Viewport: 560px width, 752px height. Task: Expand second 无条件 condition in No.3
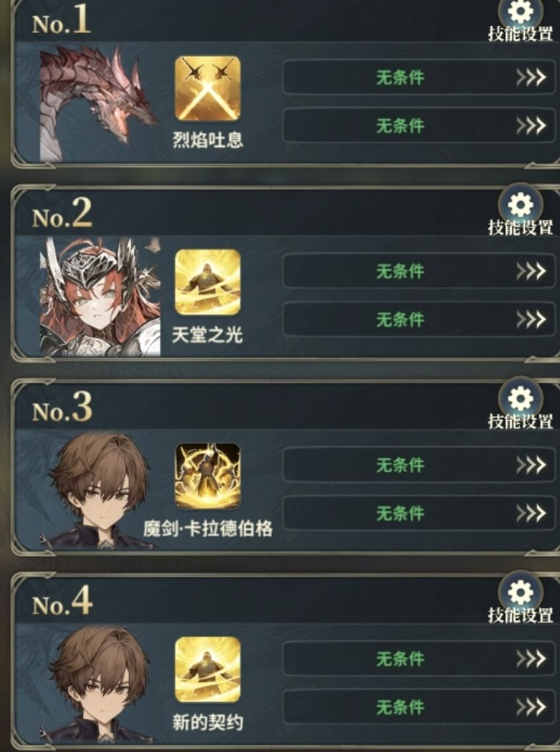(419, 513)
